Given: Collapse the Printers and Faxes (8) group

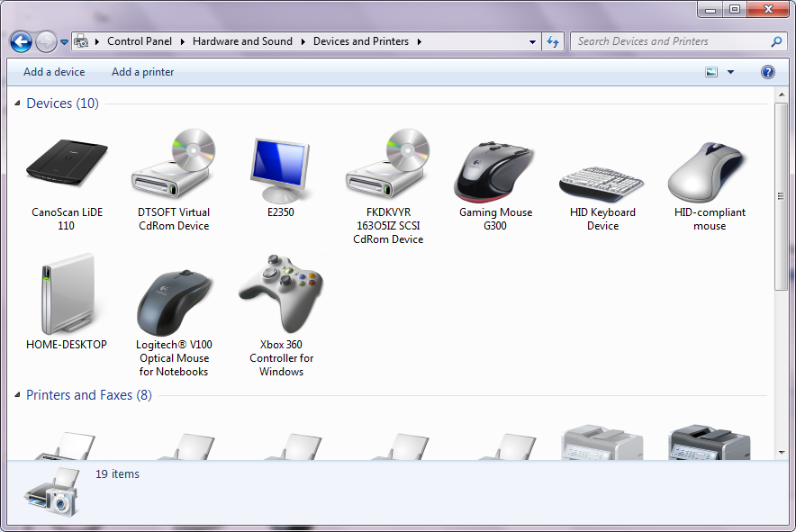Looking at the screenshot, I should pos(17,394).
